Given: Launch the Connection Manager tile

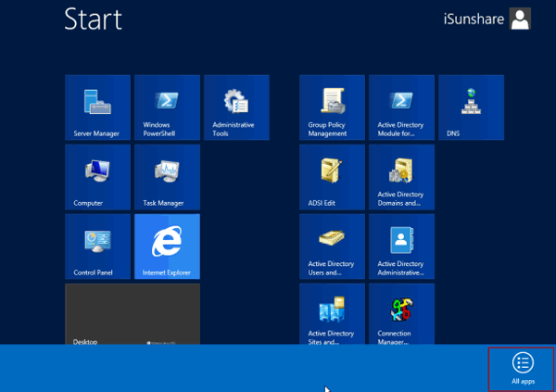Looking at the screenshot, I should (x=401, y=315).
